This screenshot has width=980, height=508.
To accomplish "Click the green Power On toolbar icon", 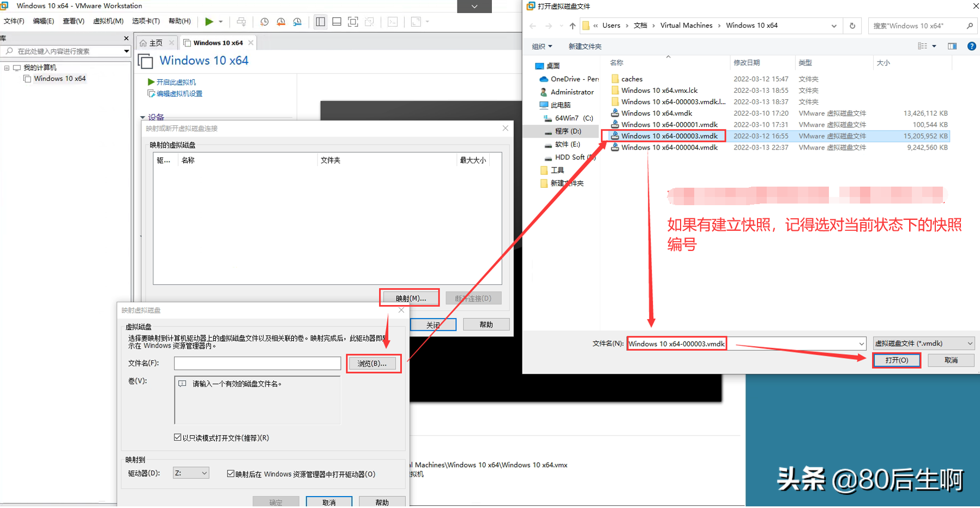I will click(209, 22).
